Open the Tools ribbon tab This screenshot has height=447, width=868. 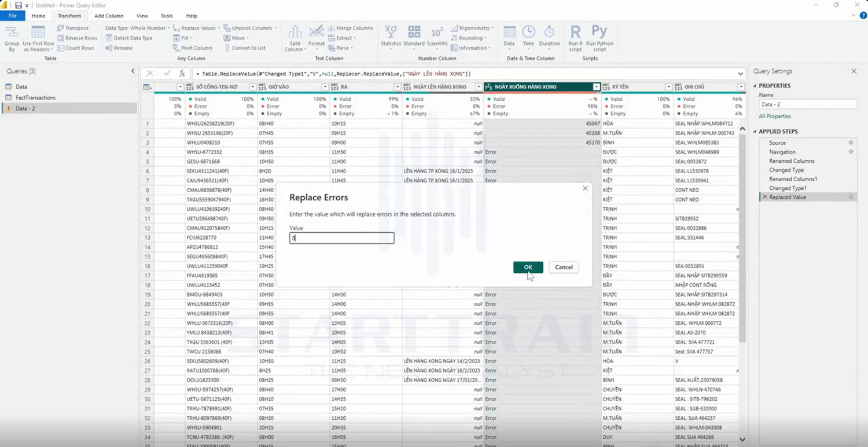(167, 16)
